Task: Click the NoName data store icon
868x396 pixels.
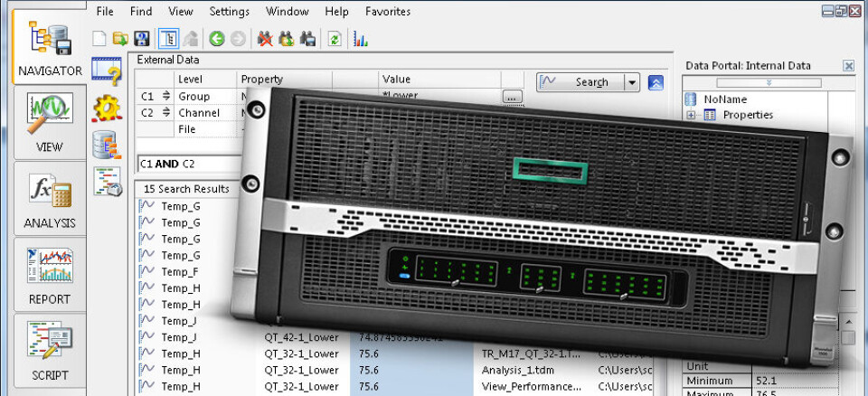Action: [690, 99]
